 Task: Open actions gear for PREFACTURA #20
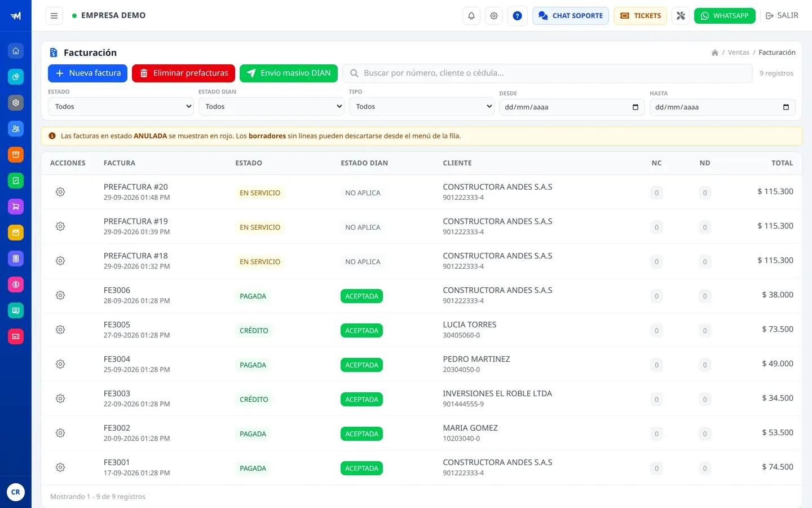point(60,192)
